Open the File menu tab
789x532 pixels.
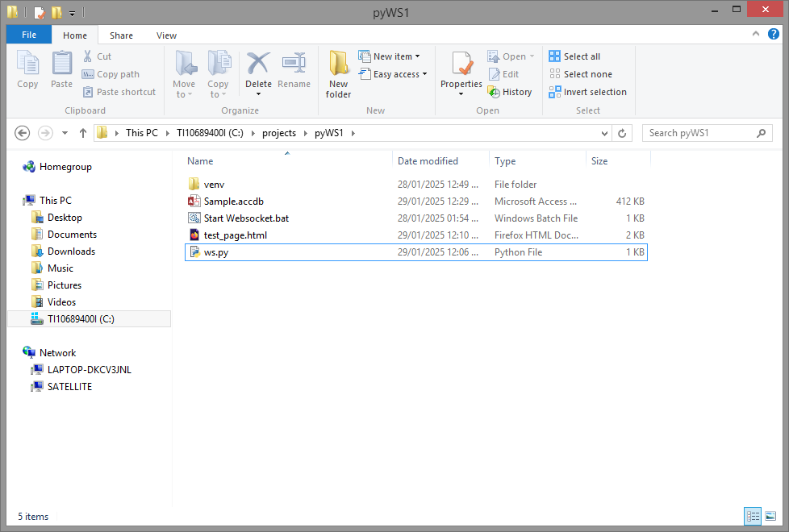tap(29, 35)
